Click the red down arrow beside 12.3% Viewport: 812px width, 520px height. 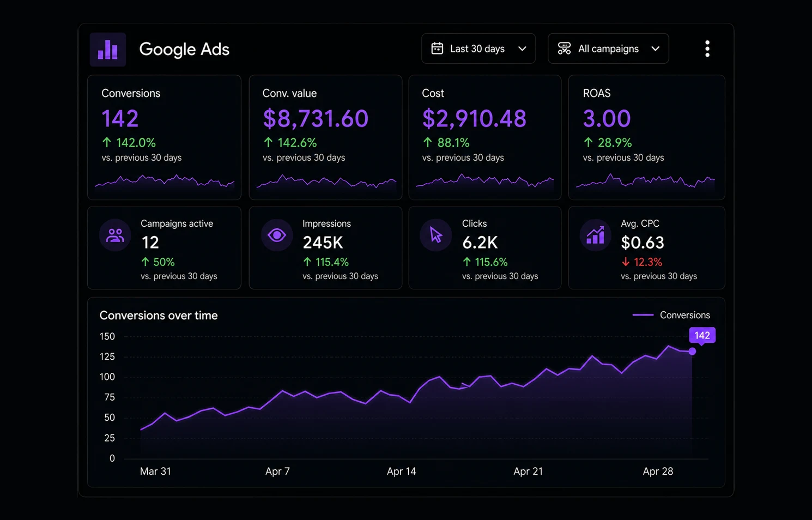(626, 262)
